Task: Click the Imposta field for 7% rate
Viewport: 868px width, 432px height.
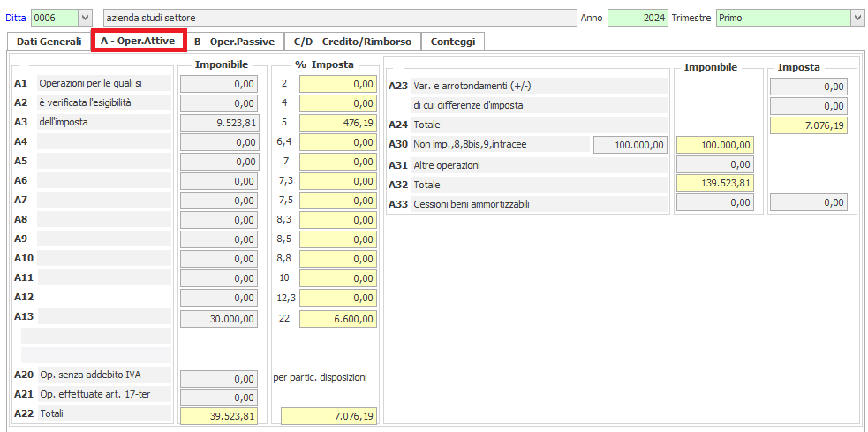Action: [338, 162]
